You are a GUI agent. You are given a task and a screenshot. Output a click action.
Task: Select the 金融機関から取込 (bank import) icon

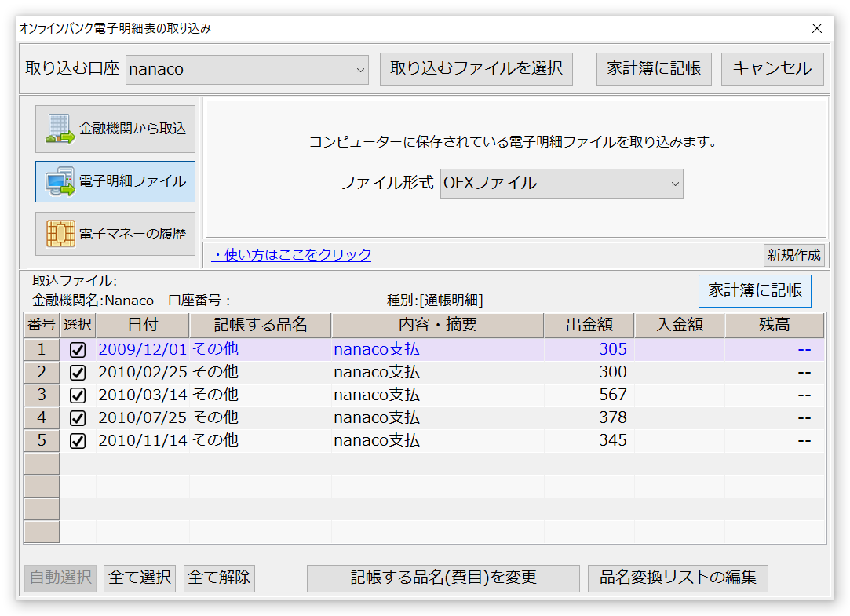115,129
